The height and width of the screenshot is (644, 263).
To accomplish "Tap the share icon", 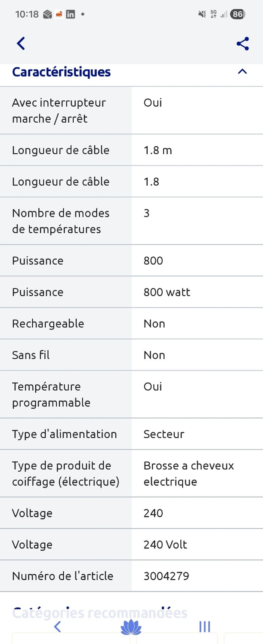I will (243, 44).
